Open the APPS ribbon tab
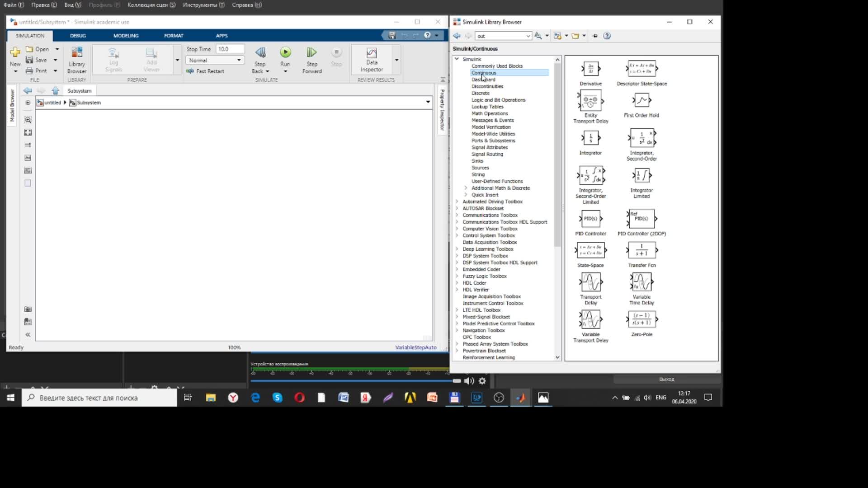This screenshot has height=488, width=868. coord(222,35)
